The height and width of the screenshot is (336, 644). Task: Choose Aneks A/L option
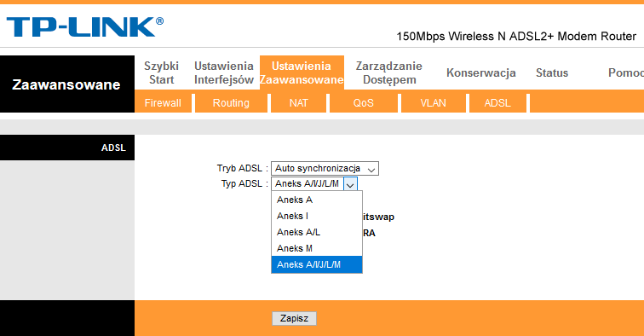tap(317, 232)
